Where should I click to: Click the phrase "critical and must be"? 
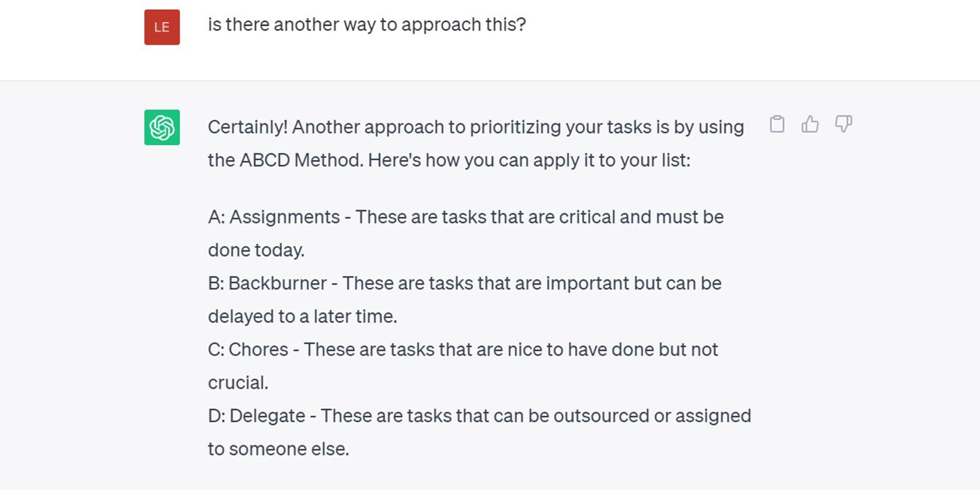coord(641,217)
